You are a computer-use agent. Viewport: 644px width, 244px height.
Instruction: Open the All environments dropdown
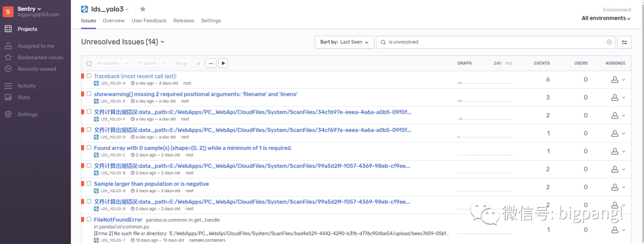point(606,18)
